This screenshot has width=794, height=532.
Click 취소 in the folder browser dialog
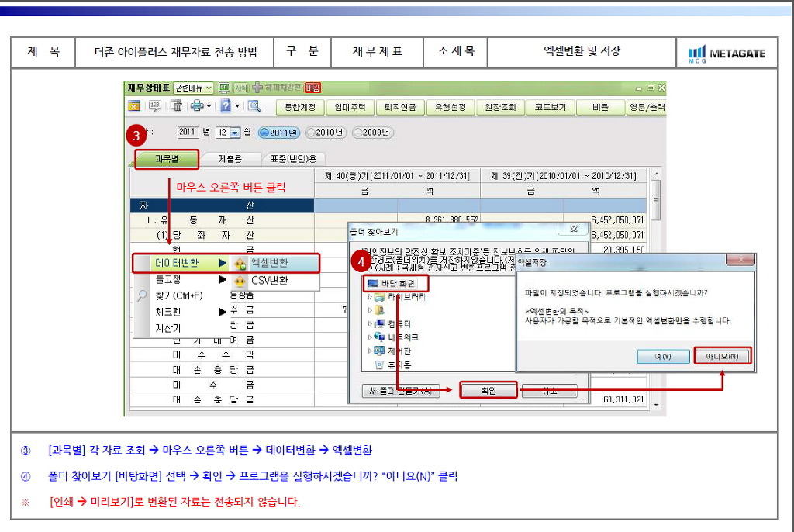pos(550,391)
